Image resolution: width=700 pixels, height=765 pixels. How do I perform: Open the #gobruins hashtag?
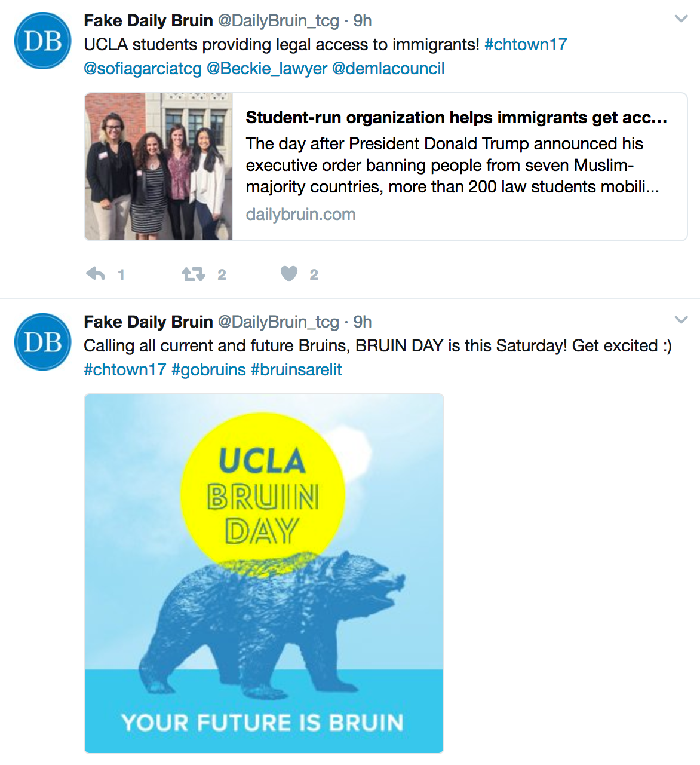tap(208, 370)
